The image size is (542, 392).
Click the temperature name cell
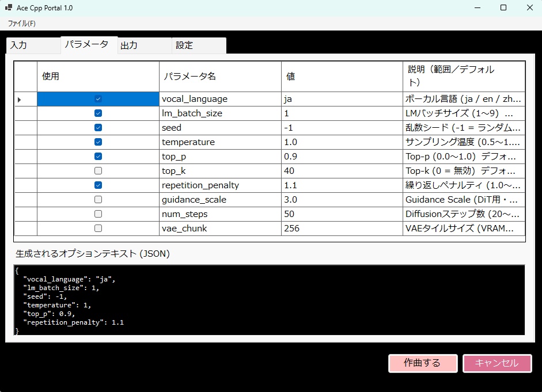coord(220,142)
